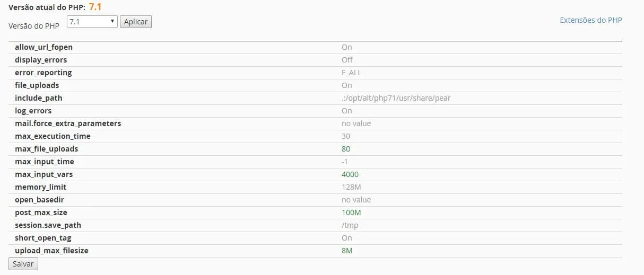This screenshot has width=644, height=275.
Task: Open the PHP version dropdown
Action: click(x=92, y=22)
